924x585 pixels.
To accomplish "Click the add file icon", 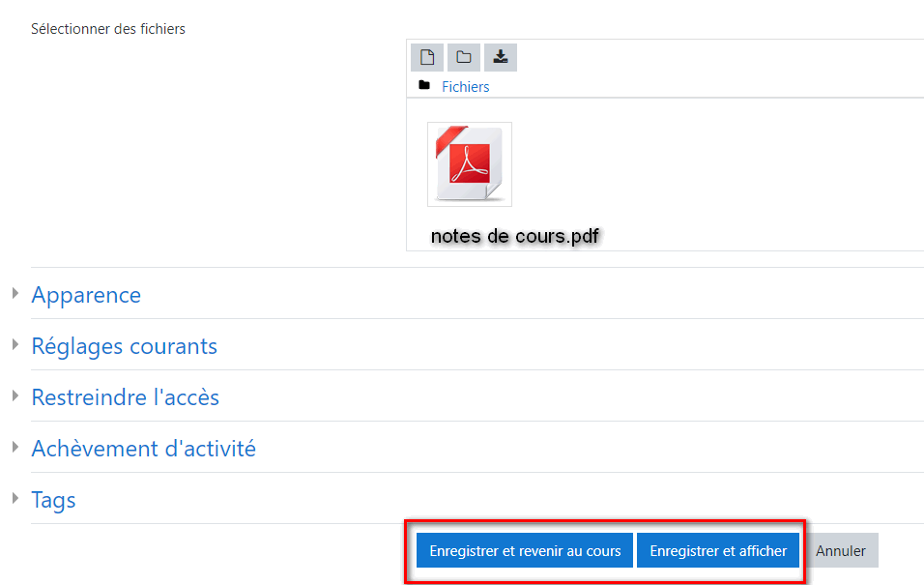I will tap(427, 57).
